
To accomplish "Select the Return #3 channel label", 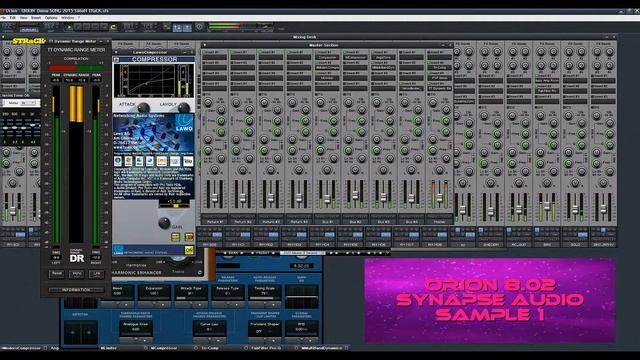I will click(271, 222).
